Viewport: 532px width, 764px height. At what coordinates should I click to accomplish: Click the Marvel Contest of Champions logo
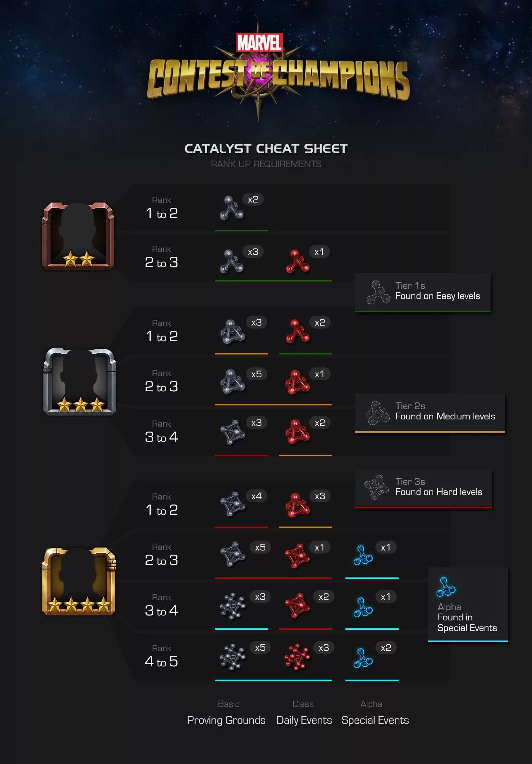[x=278, y=71]
